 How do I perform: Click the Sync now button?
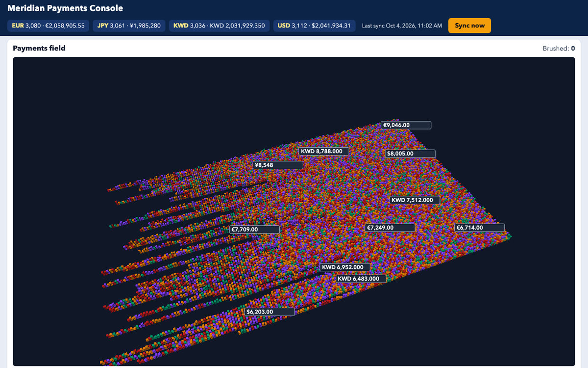coord(469,26)
